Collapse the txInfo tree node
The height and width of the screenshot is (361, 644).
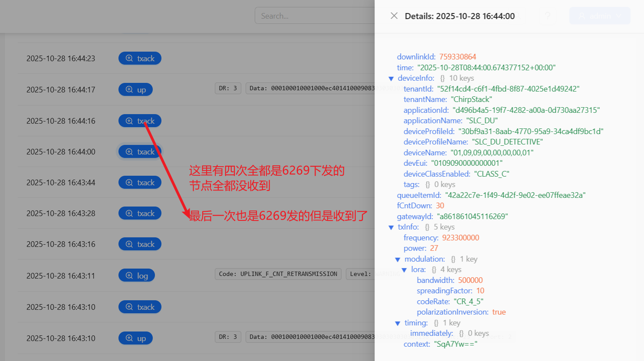click(x=391, y=227)
